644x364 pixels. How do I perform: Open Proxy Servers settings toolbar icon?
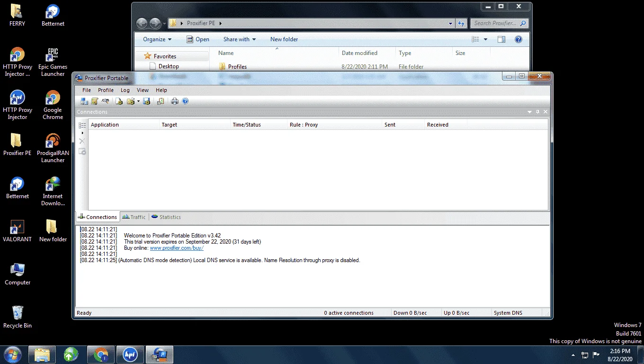click(x=84, y=101)
